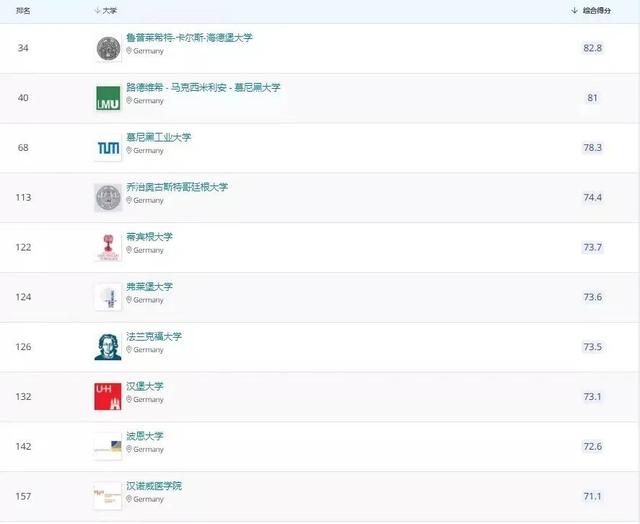The height and width of the screenshot is (524, 640).
Task: Select the score 71.1 in last row
Action: 592,496
